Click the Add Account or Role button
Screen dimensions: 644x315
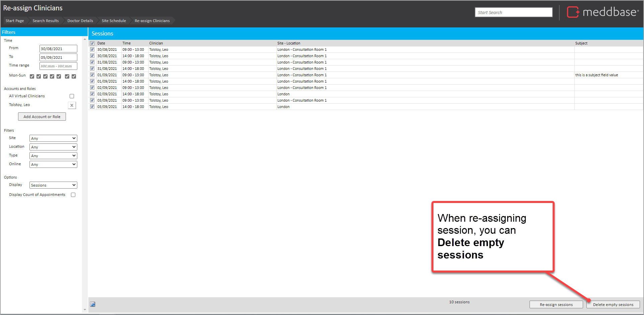click(42, 117)
